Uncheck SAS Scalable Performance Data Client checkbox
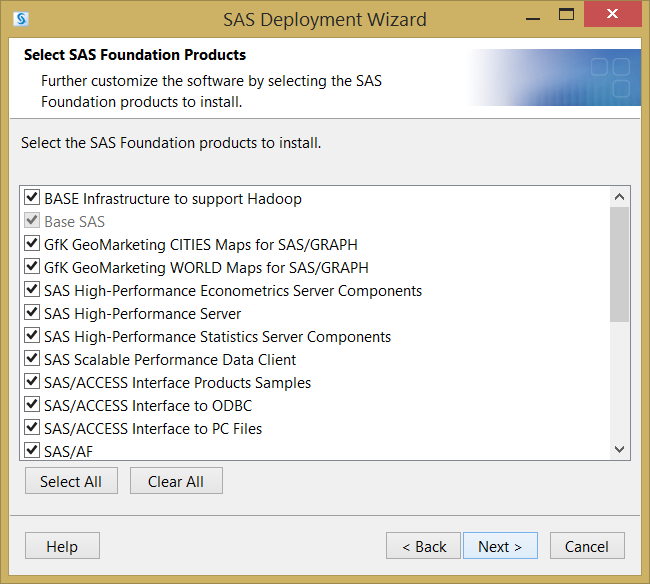The image size is (650, 584). pos(32,359)
